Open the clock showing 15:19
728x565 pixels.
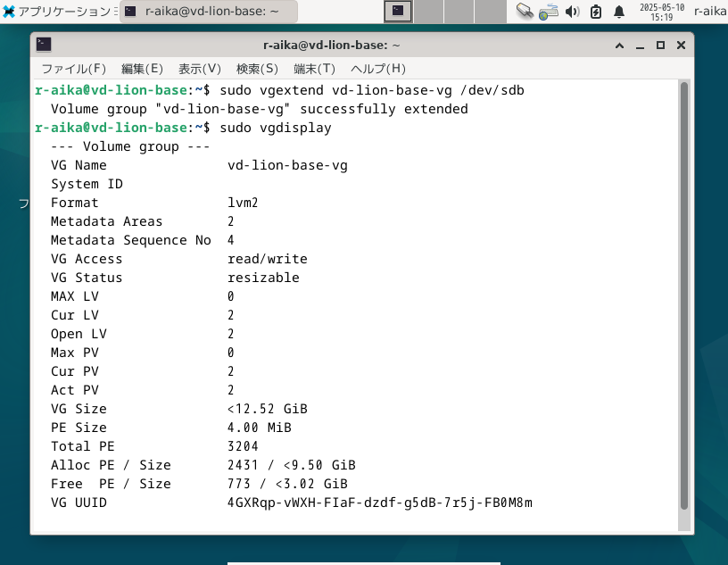point(662,12)
